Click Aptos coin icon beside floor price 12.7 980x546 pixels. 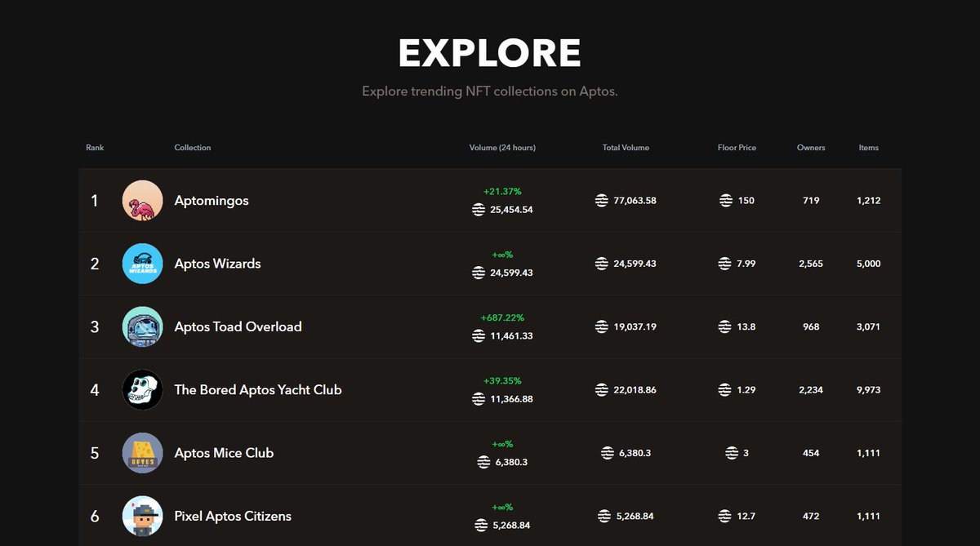(x=724, y=516)
